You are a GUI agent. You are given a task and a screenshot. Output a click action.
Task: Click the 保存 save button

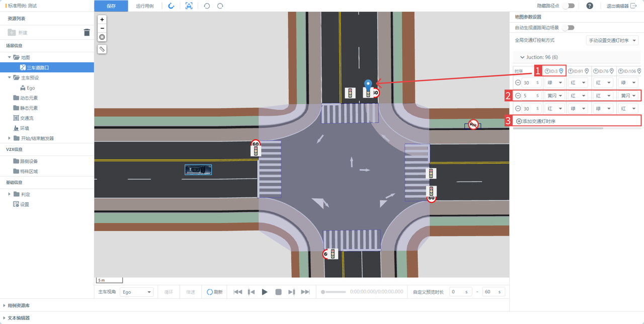tap(111, 6)
